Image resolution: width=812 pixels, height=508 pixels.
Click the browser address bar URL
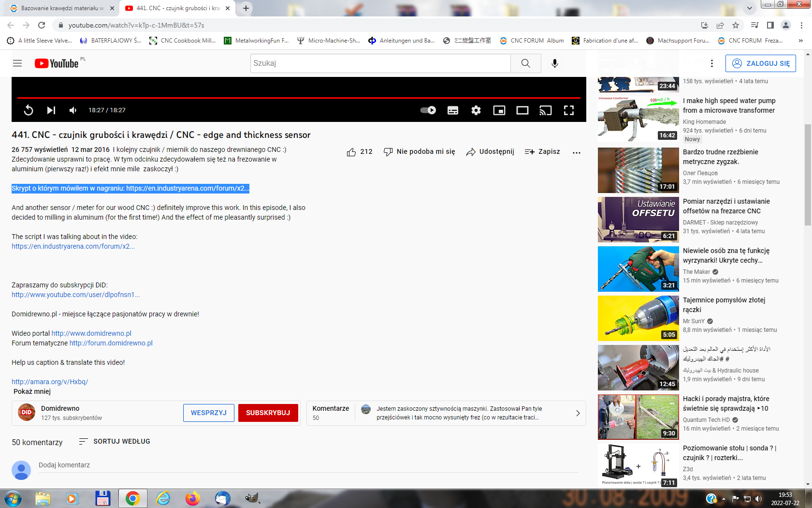click(136, 25)
